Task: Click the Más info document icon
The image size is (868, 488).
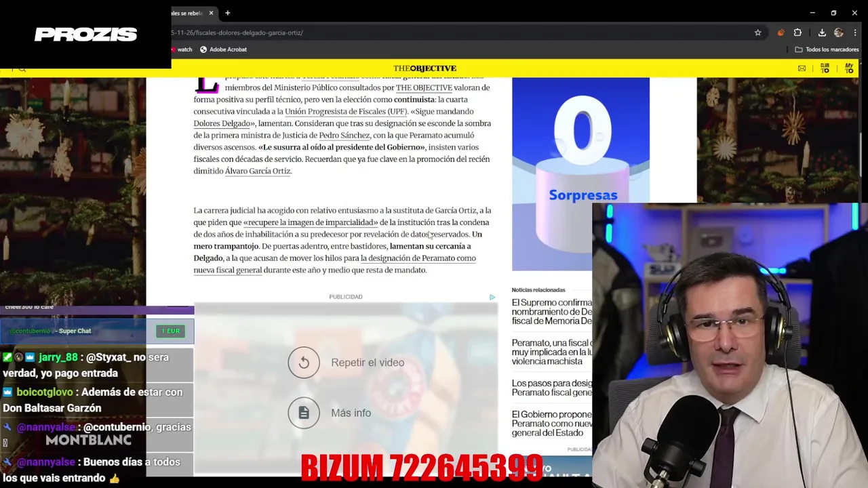Action: click(x=304, y=413)
